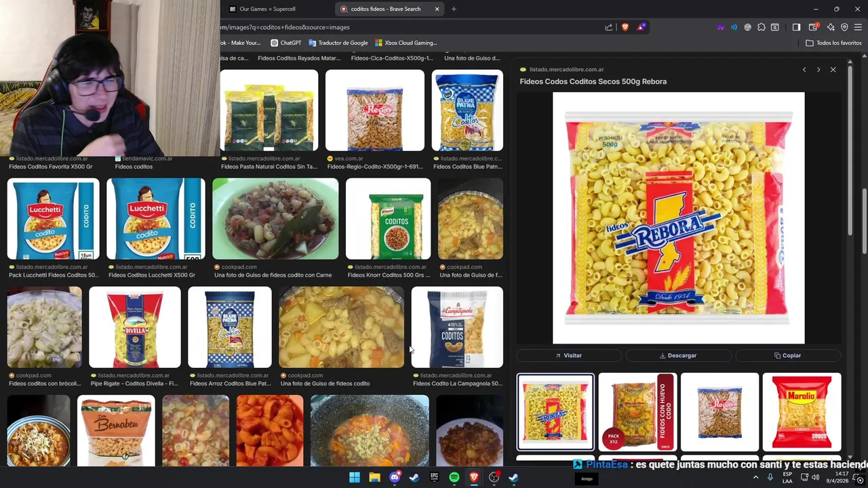Open Fideos Arroz Coditos Blue Patna result
The height and width of the screenshot is (488, 868).
click(x=230, y=327)
